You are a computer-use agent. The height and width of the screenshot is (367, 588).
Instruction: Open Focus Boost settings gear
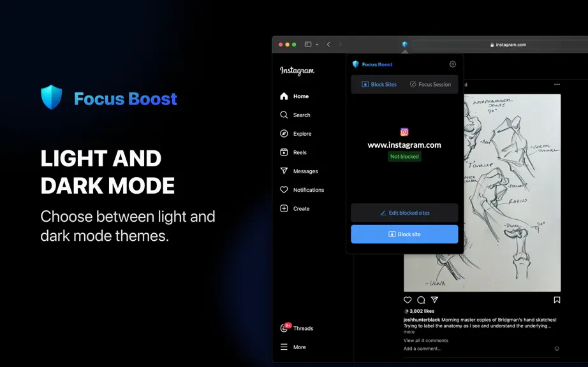pyautogui.click(x=453, y=64)
